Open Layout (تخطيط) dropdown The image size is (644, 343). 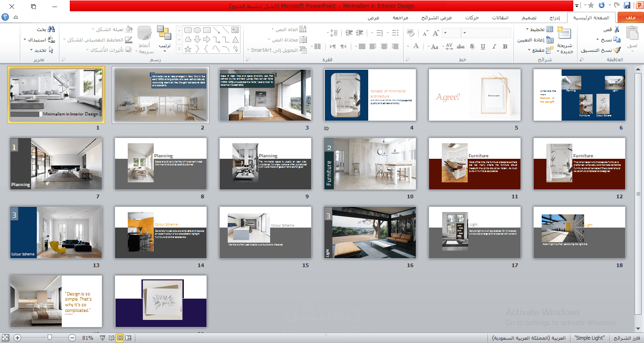[539, 29]
